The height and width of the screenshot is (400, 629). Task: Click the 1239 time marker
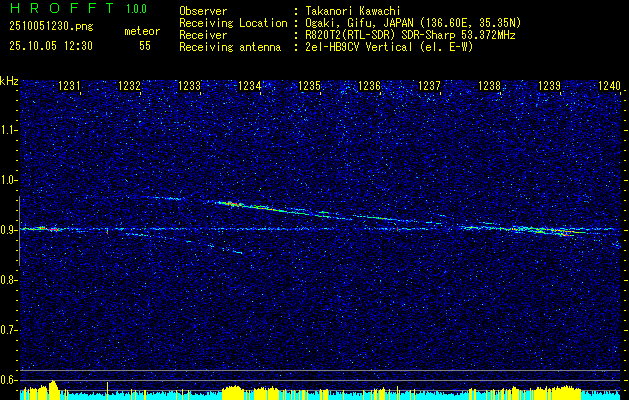click(549, 85)
